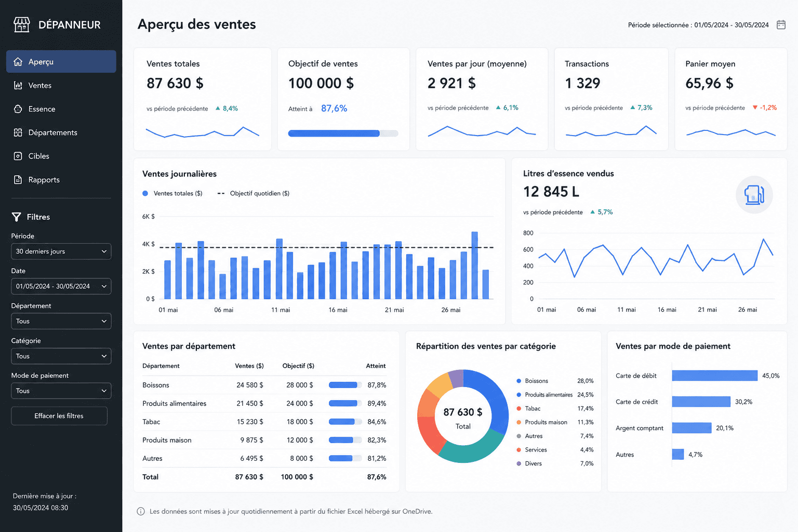Viewport: 798px width, 532px height.
Task: Click the Argent comptant bar
Action: [x=691, y=428]
